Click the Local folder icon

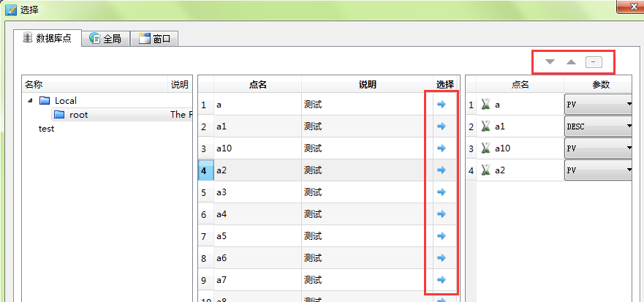pyautogui.click(x=45, y=101)
